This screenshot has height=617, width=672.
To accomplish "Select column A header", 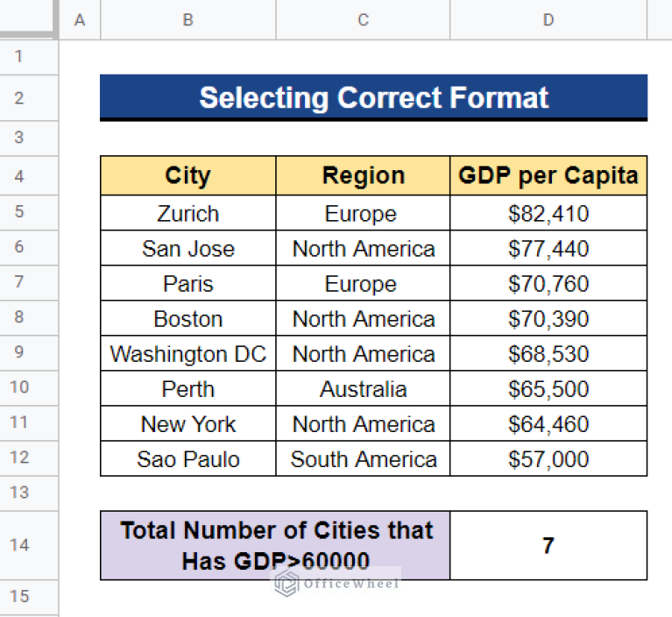I will pos(80,20).
